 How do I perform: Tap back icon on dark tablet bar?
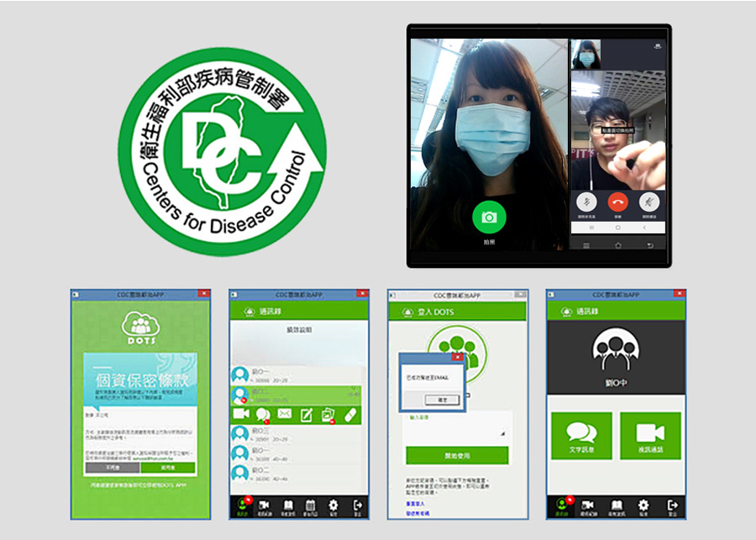point(649,245)
